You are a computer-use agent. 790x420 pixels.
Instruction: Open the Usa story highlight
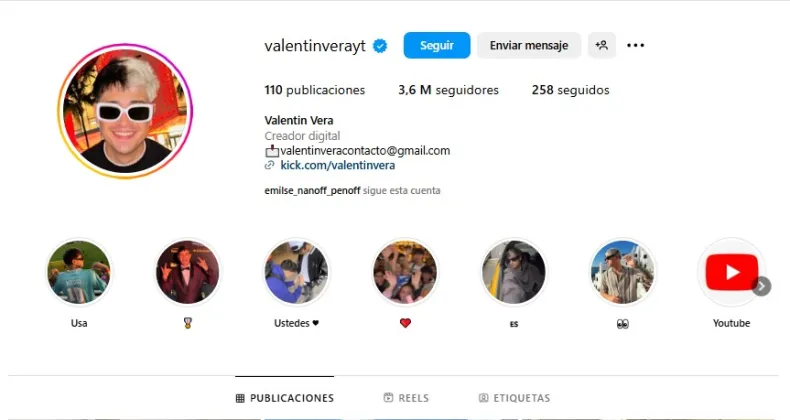tap(79, 272)
